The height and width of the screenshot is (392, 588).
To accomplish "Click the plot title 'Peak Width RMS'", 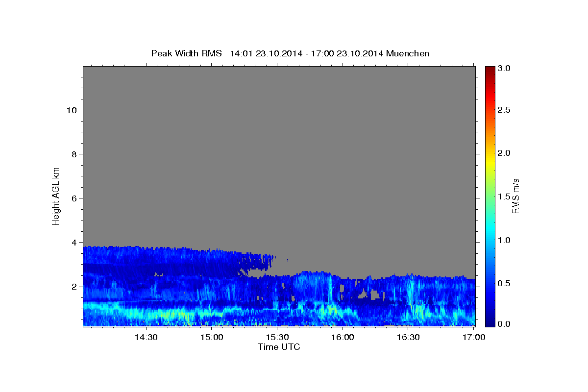I will [186, 53].
